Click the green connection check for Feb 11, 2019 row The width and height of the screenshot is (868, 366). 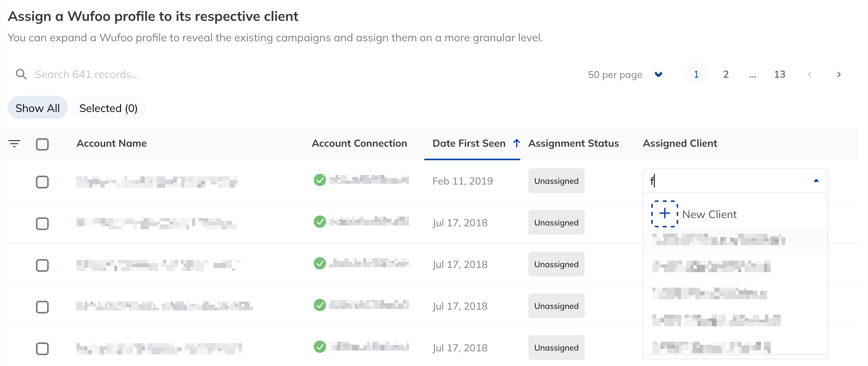tap(320, 180)
